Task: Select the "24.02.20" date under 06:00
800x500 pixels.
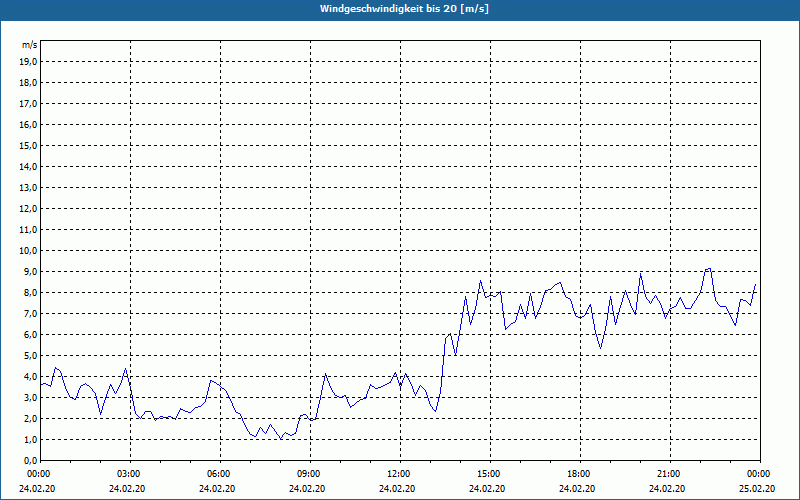Action: [x=217, y=489]
